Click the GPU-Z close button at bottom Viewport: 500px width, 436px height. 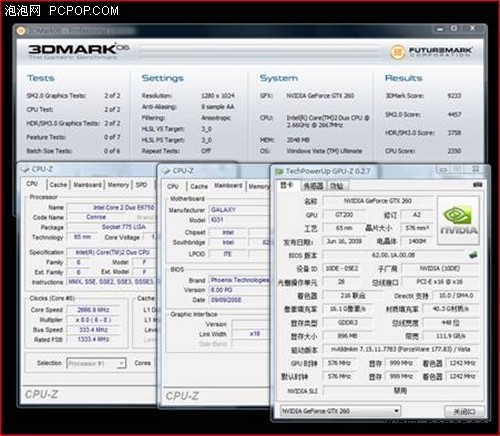(464, 412)
